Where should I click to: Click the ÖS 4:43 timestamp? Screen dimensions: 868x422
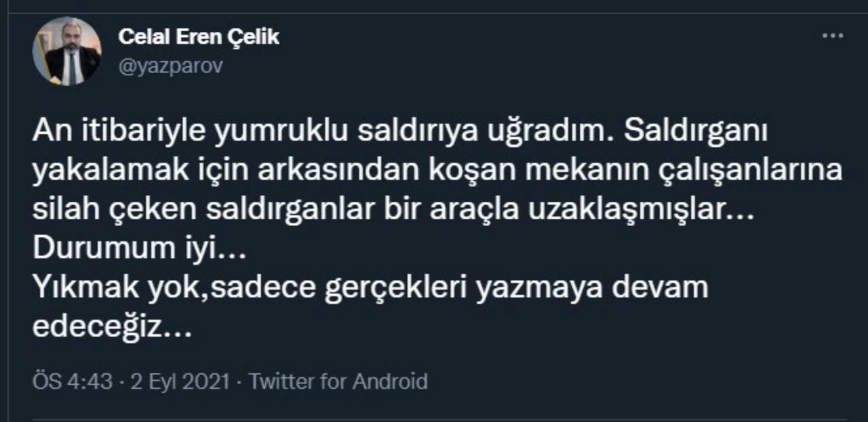72,381
